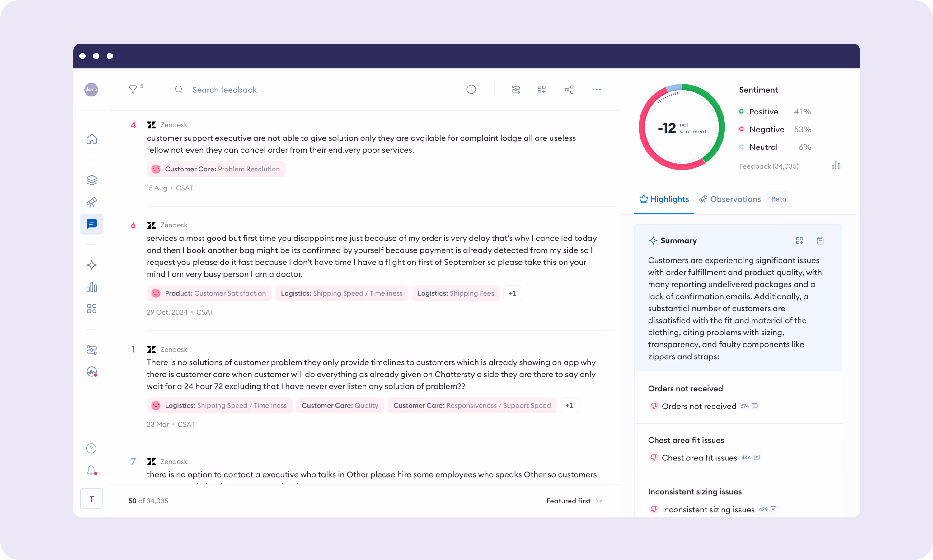Click the home icon in sidebar

click(92, 139)
